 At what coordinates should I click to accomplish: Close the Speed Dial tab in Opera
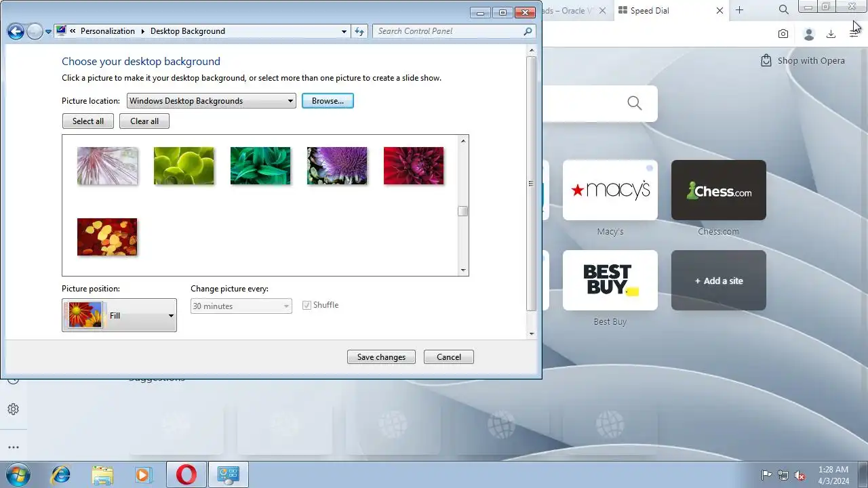click(x=719, y=10)
